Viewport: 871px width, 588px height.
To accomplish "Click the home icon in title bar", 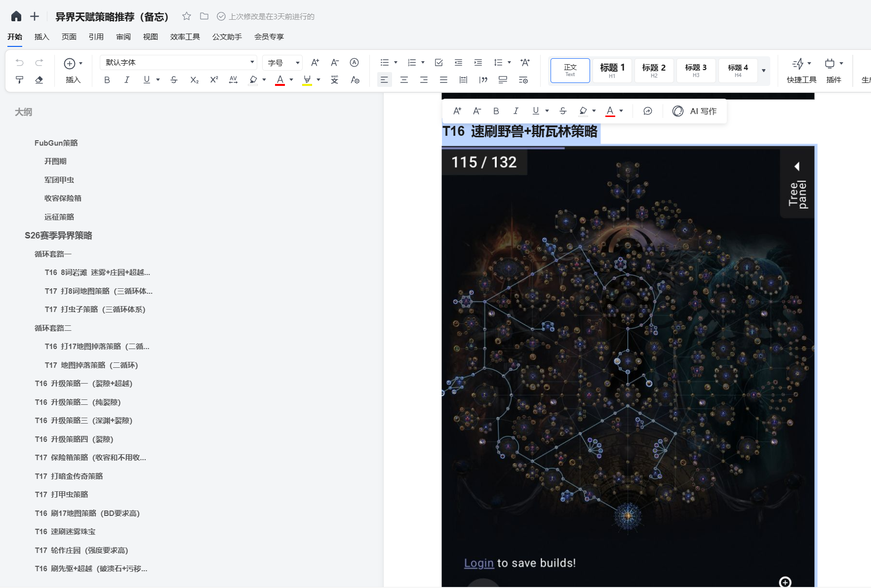I will tap(16, 16).
